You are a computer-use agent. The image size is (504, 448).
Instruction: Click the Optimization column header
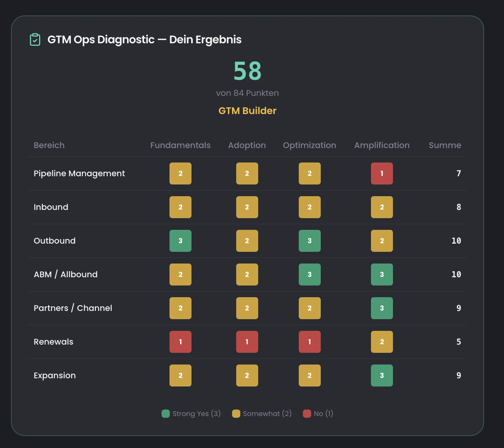tap(310, 146)
